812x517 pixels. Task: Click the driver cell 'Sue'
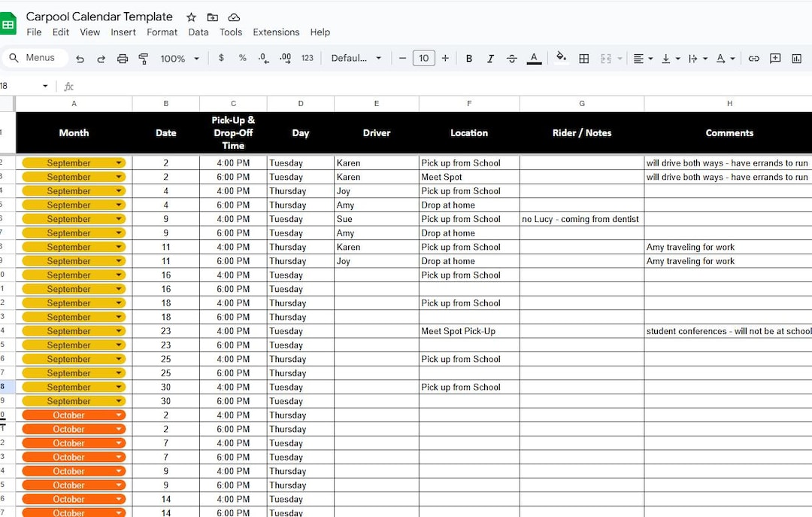377,219
